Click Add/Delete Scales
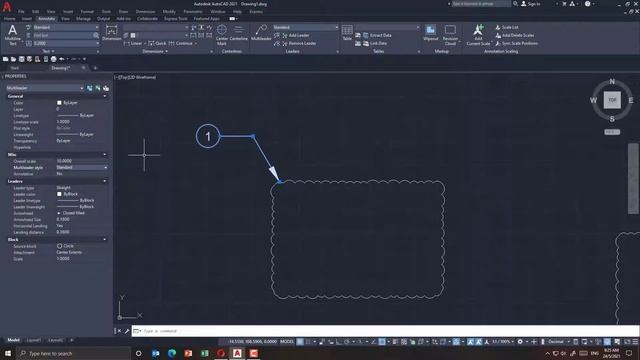 pos(515,36)
